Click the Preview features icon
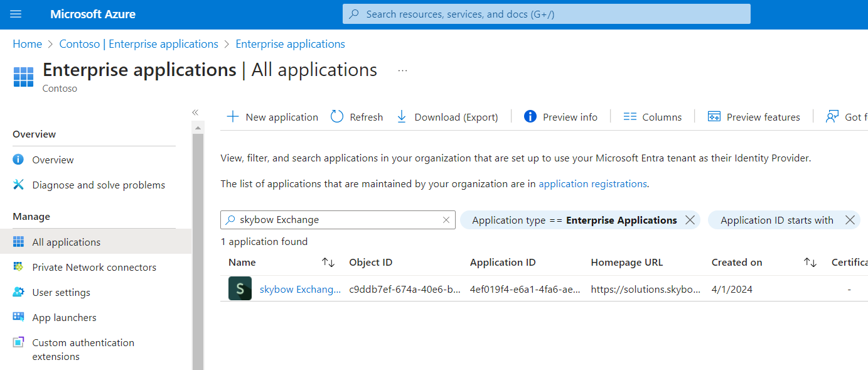Viewport: 868px width, 370px height. 714,117
